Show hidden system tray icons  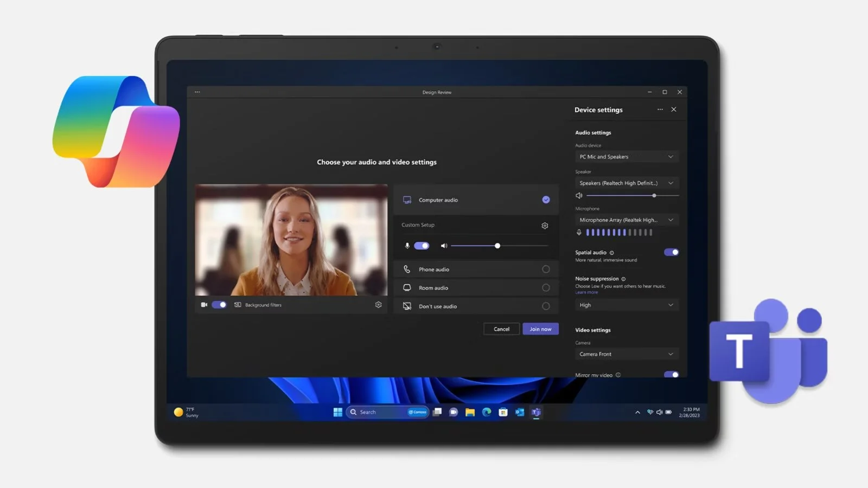[637, 412]
